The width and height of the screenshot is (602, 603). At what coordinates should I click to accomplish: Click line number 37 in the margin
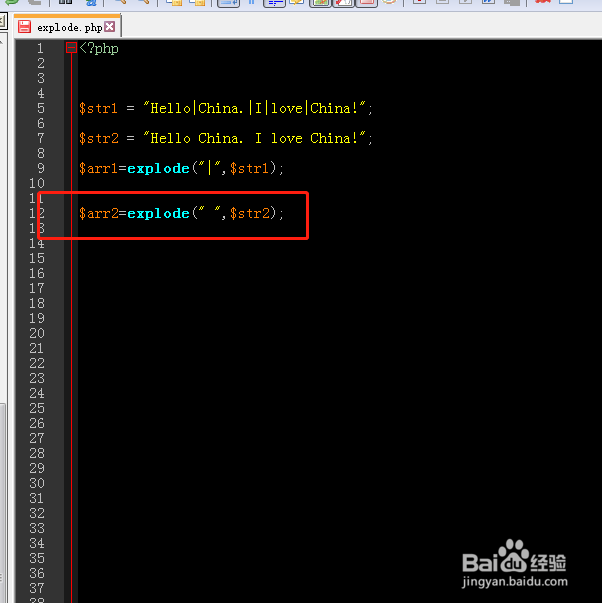tap(37, 588)
